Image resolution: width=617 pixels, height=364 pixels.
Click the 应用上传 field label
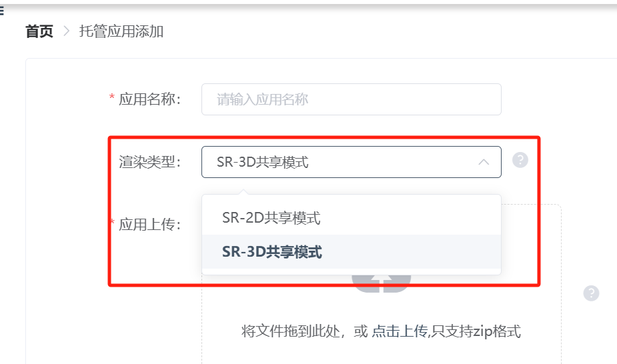click(x=149, y=225)
